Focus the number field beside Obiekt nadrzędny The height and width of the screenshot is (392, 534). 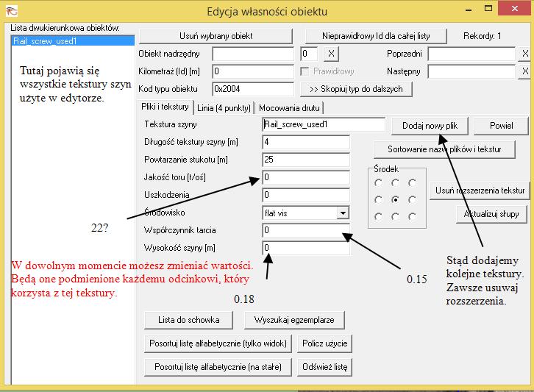[x=309, y=54]
